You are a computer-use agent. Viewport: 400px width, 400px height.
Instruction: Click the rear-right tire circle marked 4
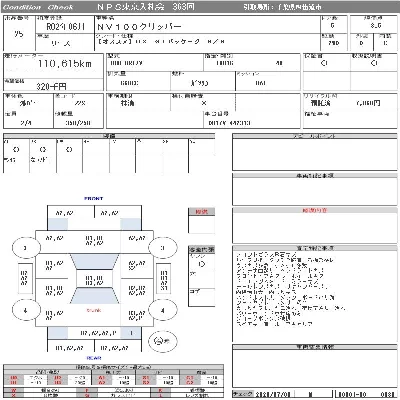162,310
